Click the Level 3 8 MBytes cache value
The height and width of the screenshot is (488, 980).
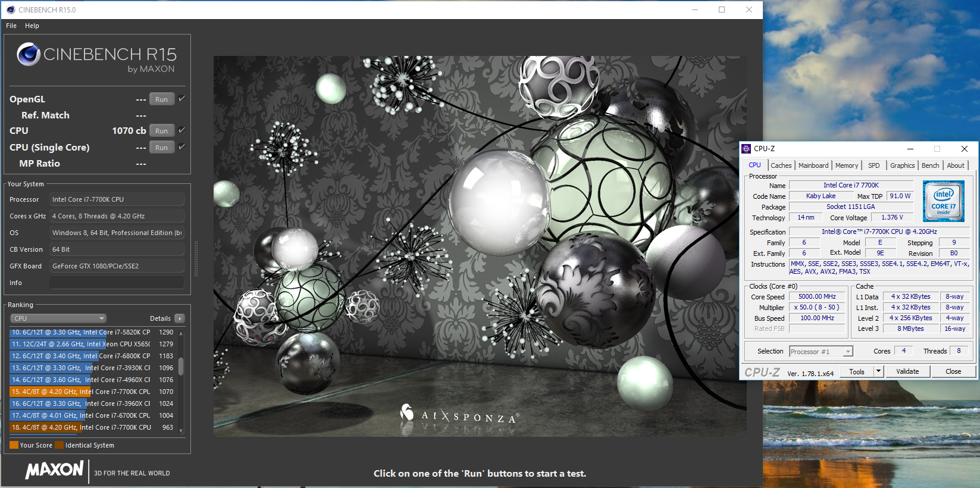[910, 329]
